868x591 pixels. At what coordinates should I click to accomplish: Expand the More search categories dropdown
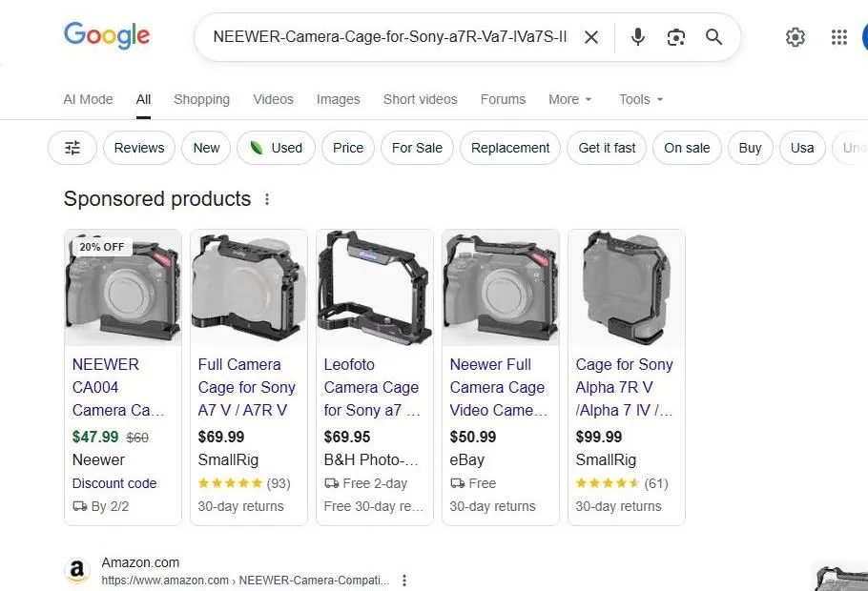click(569, 99)
